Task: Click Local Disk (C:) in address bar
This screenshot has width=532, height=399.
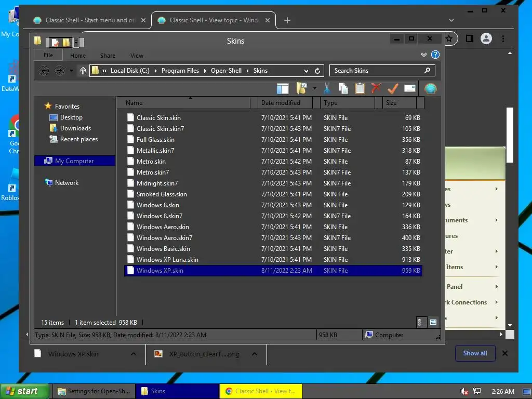Action: click(130, 71)
